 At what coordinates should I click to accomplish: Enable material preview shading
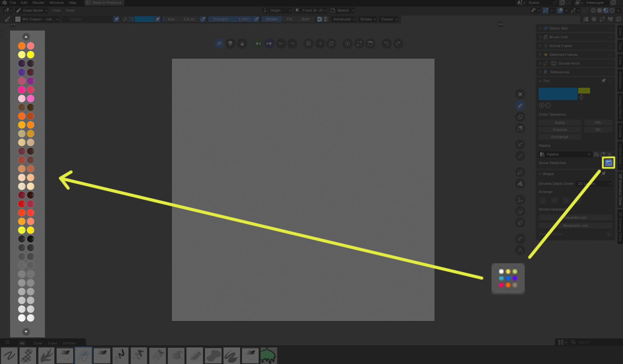tap(606, 10)
